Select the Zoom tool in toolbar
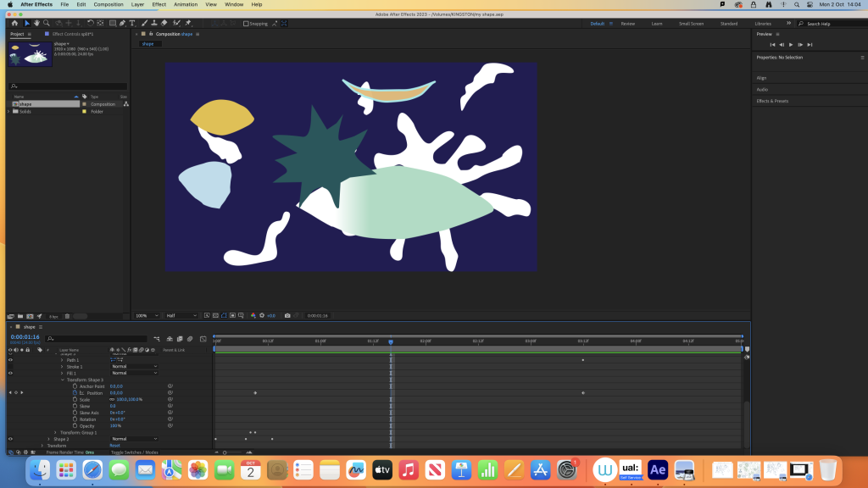This screenshot has width=868, height=488. point(47,23)
